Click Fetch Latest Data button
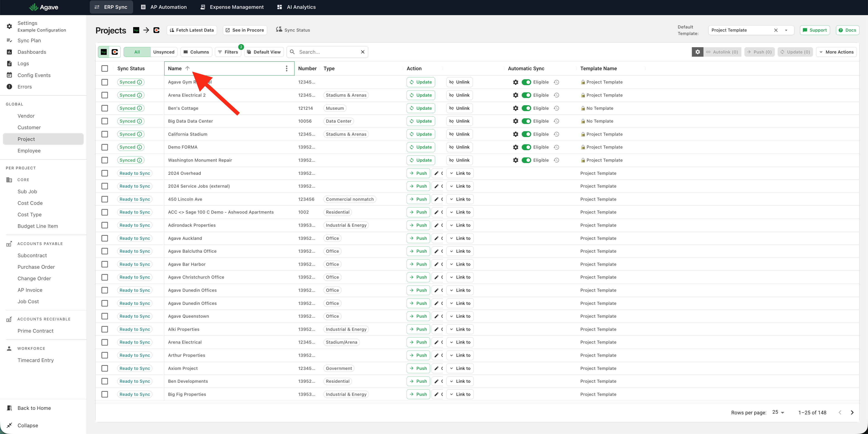Image resolution: width=868 pixels, height=434 pixels. click(x=192, y=30)
